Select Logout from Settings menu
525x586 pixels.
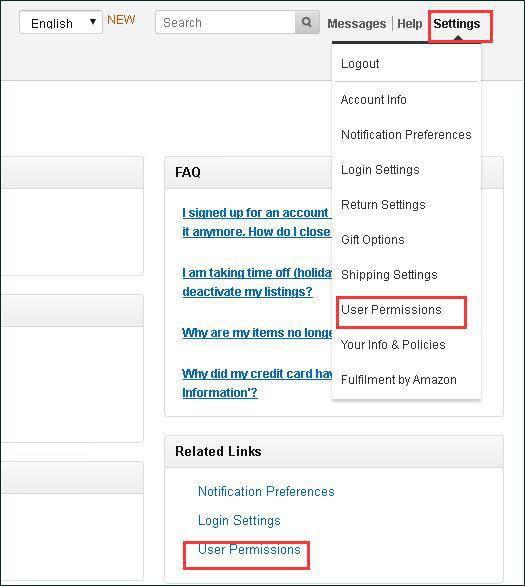click(x=360, y=64)
